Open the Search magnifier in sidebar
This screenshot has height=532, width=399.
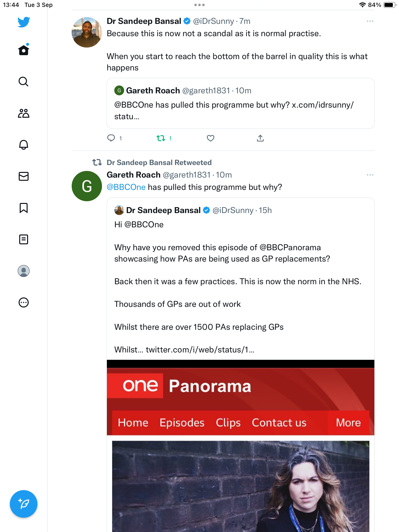tap(24, 82)
